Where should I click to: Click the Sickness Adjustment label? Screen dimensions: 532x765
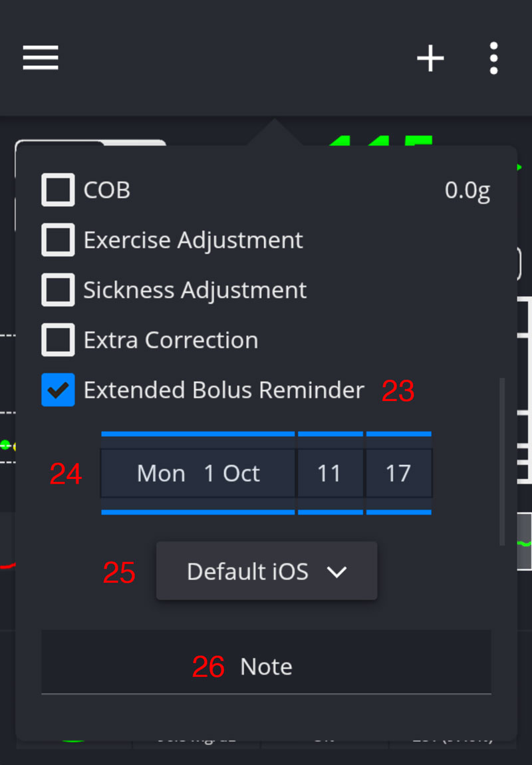195,291
